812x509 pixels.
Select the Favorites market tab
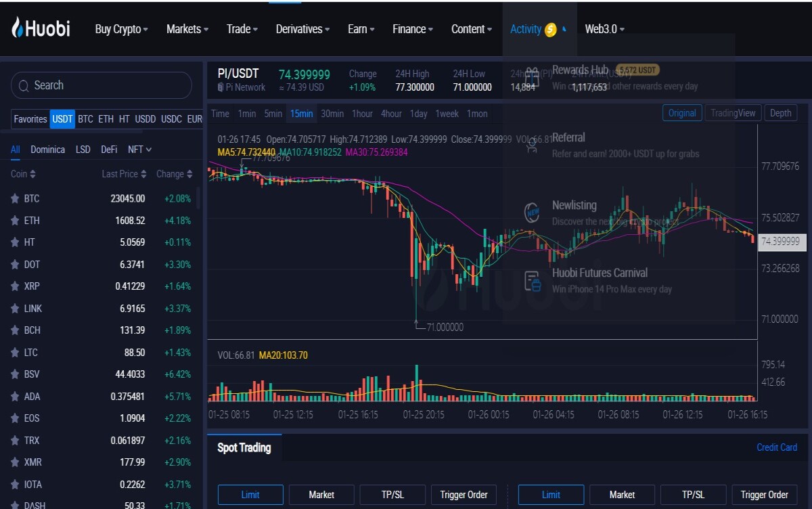(30, 119)
